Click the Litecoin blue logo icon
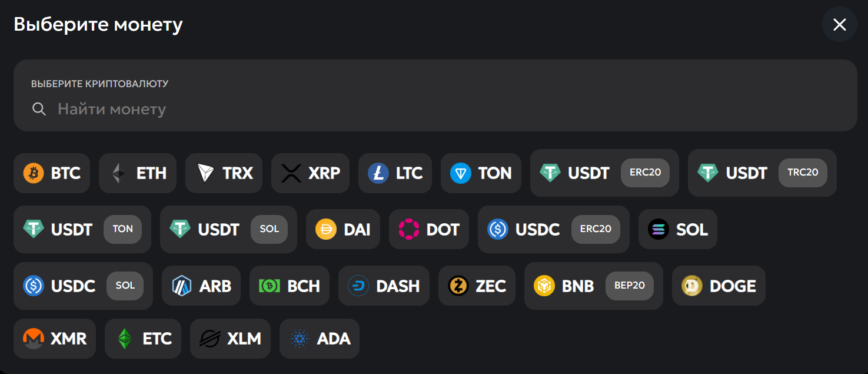This screenshot has width=868, height=374. [x=378, y=173]
